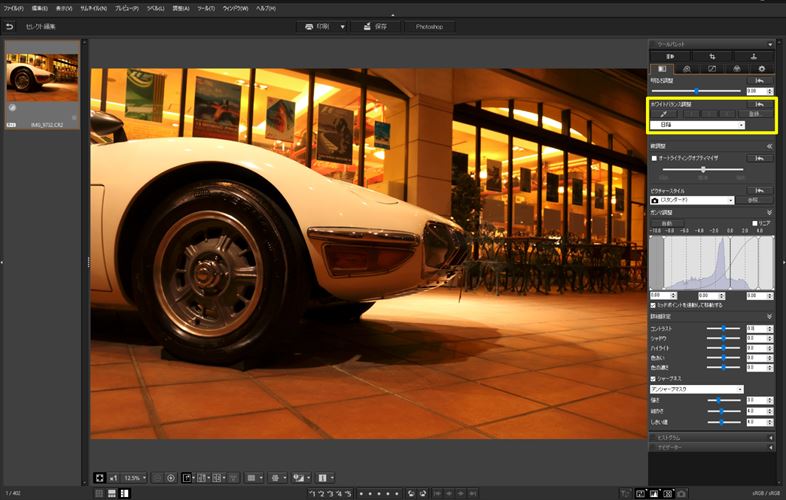786x500 pixels.
Task: Click the 保存 save button
Action: pos(375,27)
